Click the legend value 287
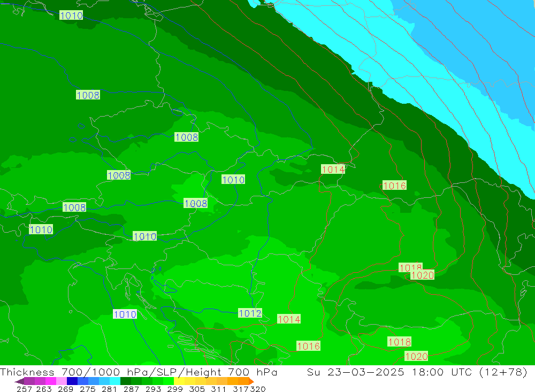 (131, 389)
